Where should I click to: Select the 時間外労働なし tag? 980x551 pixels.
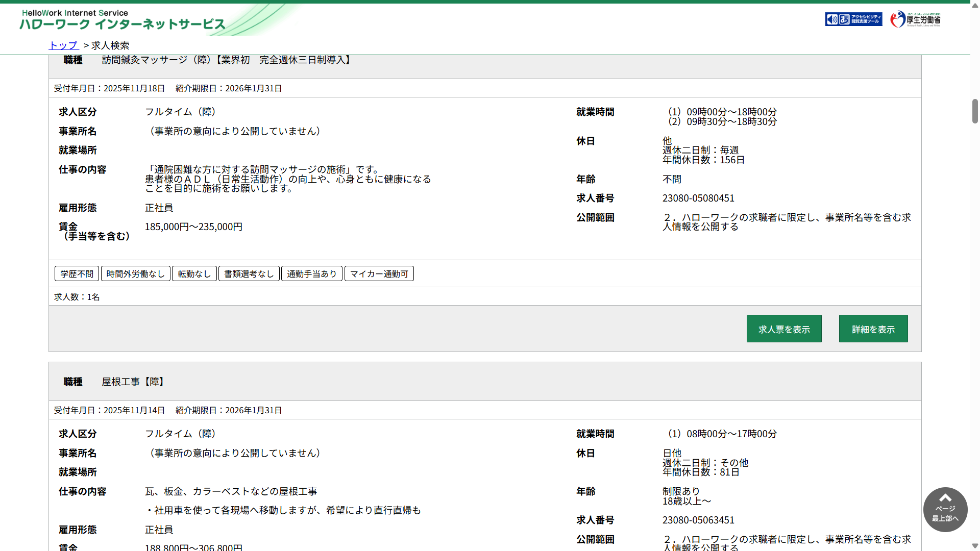pos(135,274)
